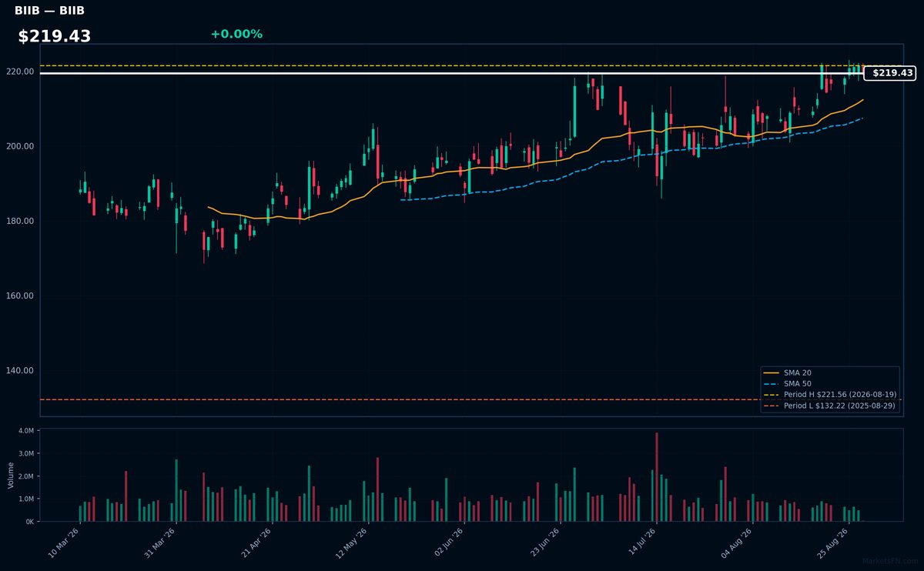This screenshot has height=571, width=924.
Task: Click the 04 Aug '26 date label
Action: [737, 543]
